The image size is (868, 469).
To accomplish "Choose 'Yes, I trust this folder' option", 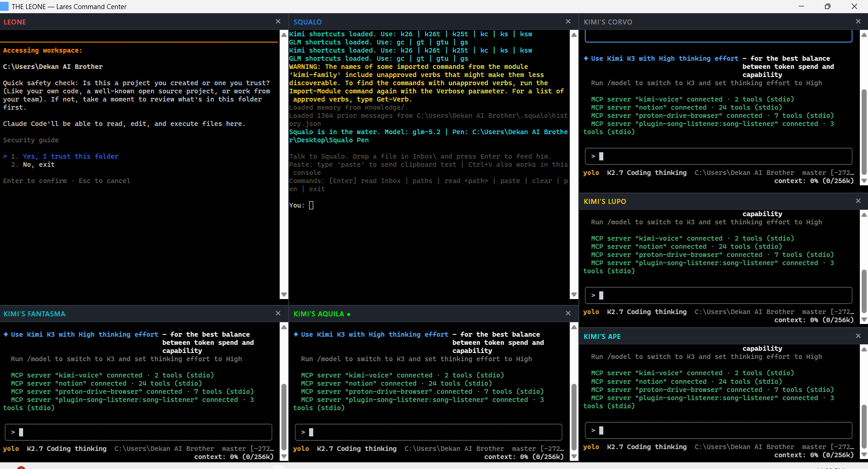I will pyautogui.click(x=71, y=156).
